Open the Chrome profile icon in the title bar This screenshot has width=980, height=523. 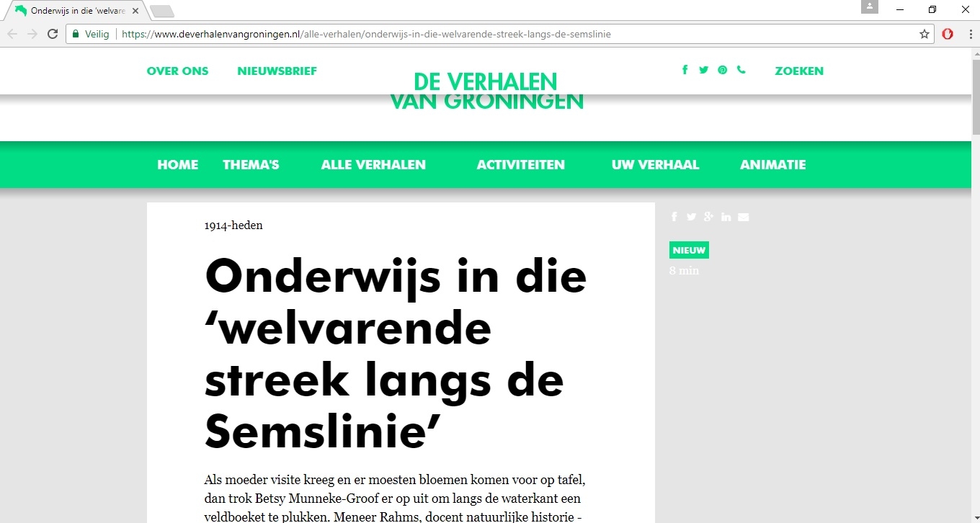click(870, 6)
